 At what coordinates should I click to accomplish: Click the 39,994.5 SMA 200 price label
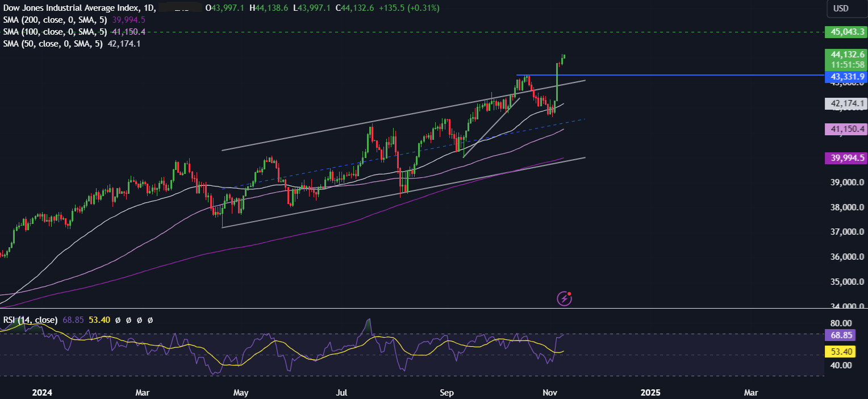click(846, 158)
